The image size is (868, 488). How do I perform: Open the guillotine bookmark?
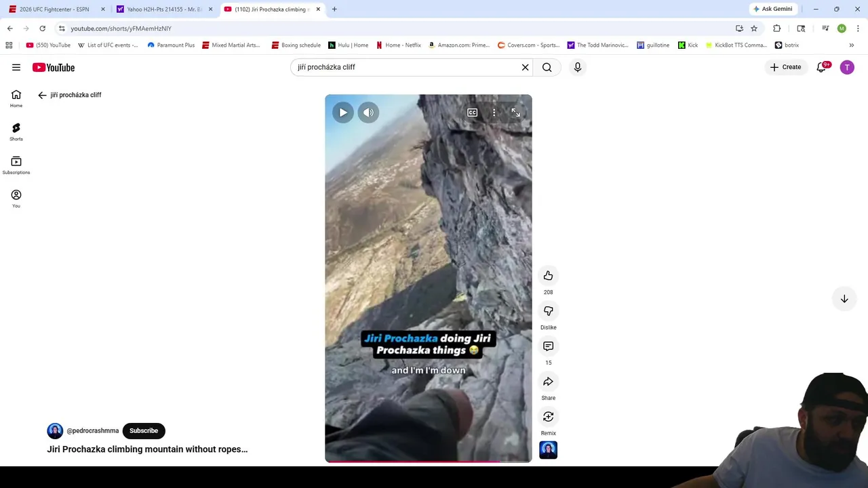tap(653, 45)
